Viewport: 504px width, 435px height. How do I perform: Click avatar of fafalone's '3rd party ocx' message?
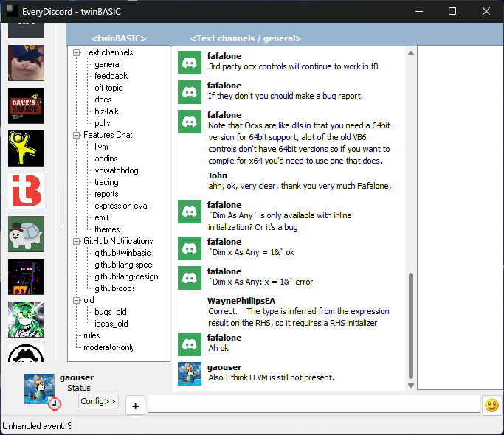click(190, 63)
